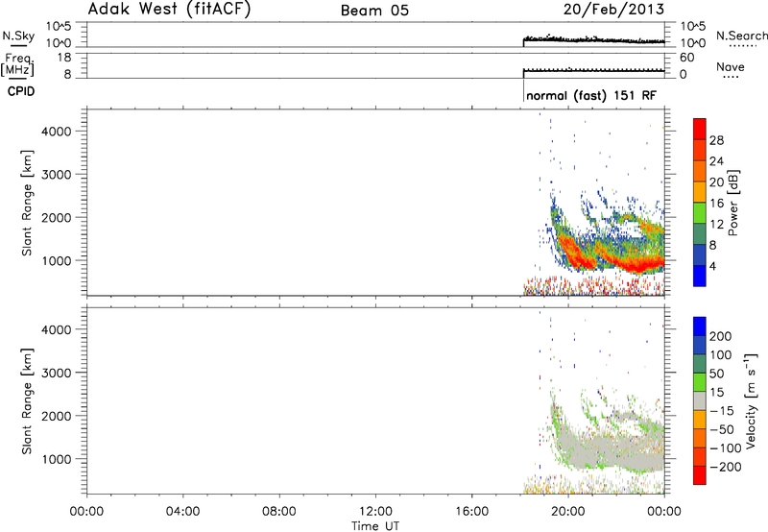Click the red top segment of the power color bar
Viewport: 768px width, 532px height.
tap(700, 129)
